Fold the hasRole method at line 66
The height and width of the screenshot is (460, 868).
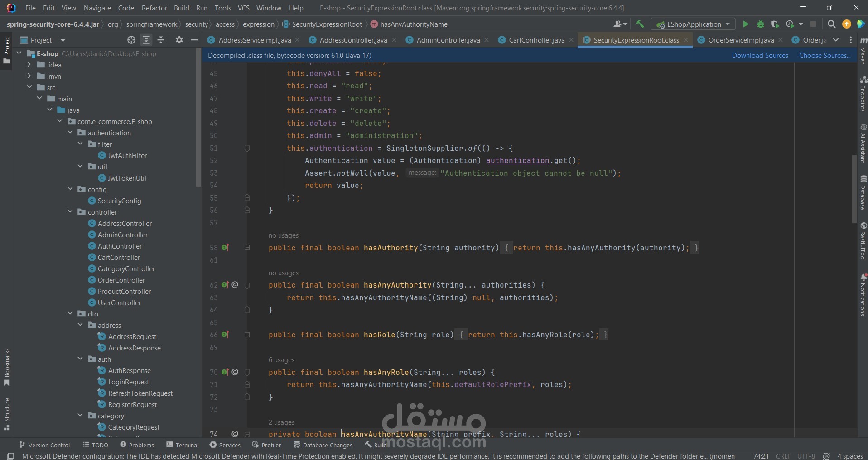(247, 335)
